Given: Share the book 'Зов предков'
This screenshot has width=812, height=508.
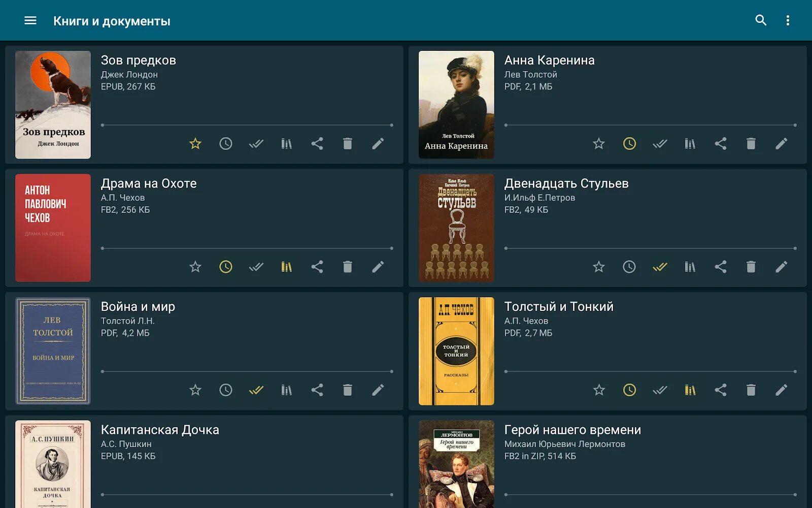Looking at the screenshot, I should 317,144.
